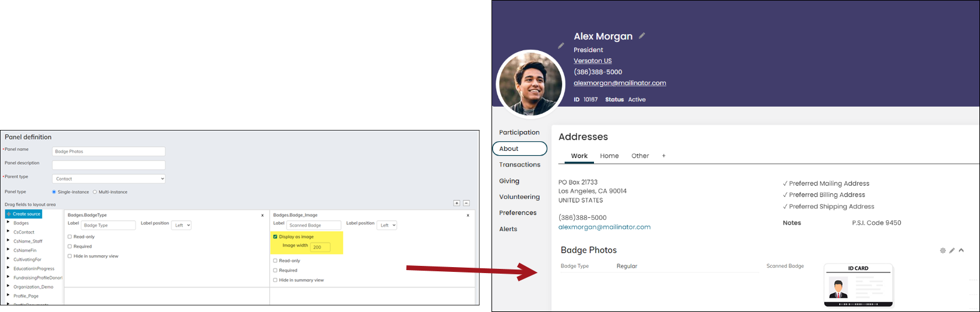This screenshot has height=312, width=980.
Task: Click the Panel description input field
Action: coord(108,165)
